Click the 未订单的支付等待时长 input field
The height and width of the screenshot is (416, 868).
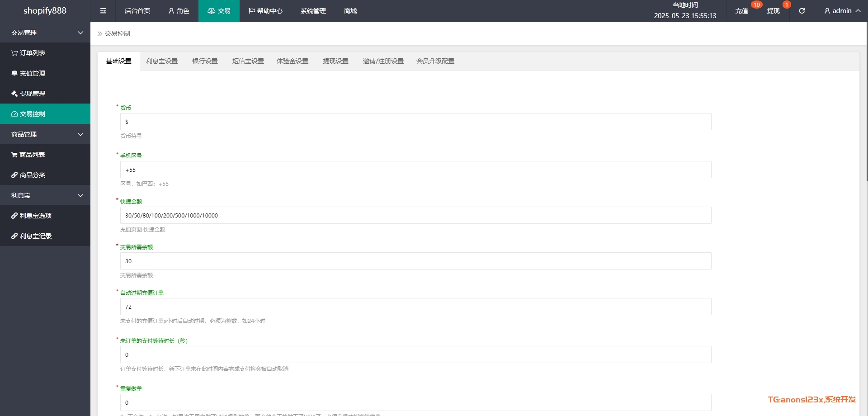[x=415, y=355]
